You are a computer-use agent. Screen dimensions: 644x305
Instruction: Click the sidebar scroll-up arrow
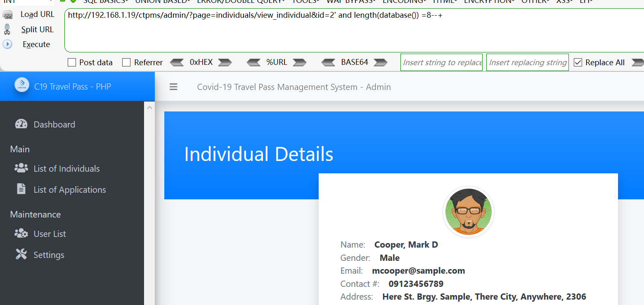(149, 108)
